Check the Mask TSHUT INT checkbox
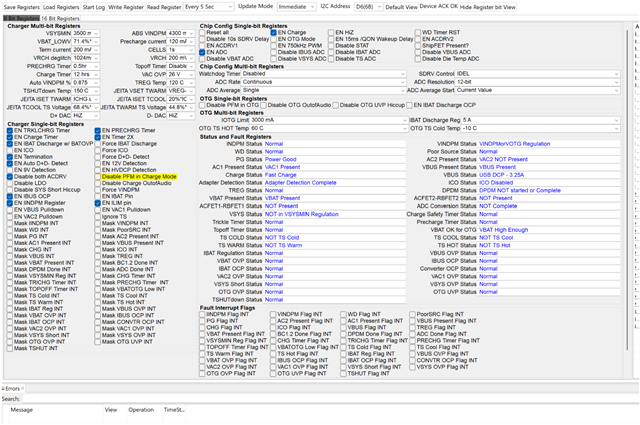Viewport: 640px width, 425px height. click(10, 348)
